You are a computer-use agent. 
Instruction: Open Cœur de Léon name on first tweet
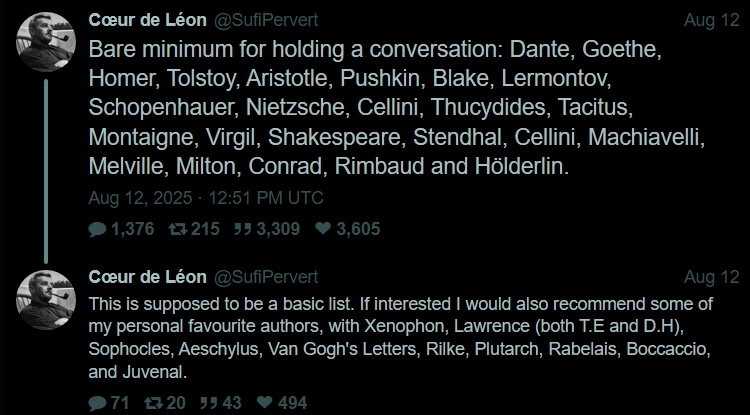click(147, 20)
